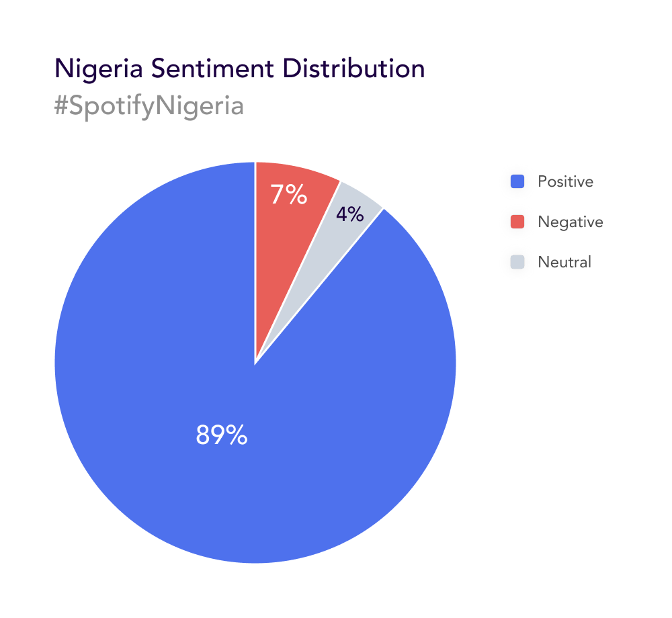
Task: Click the blue Positive legend swatch
Action: click(517, 181)
